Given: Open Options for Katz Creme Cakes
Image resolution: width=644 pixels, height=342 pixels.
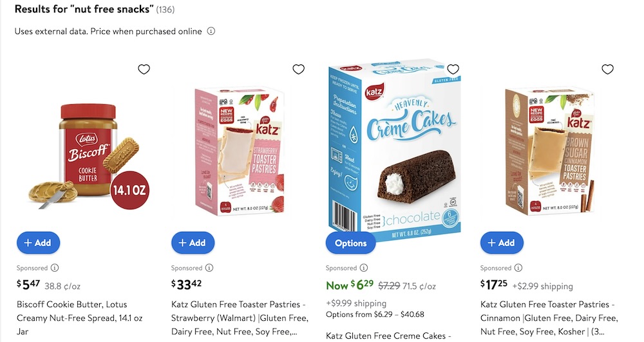Looking at the screenshot, I should click(350, 243).
